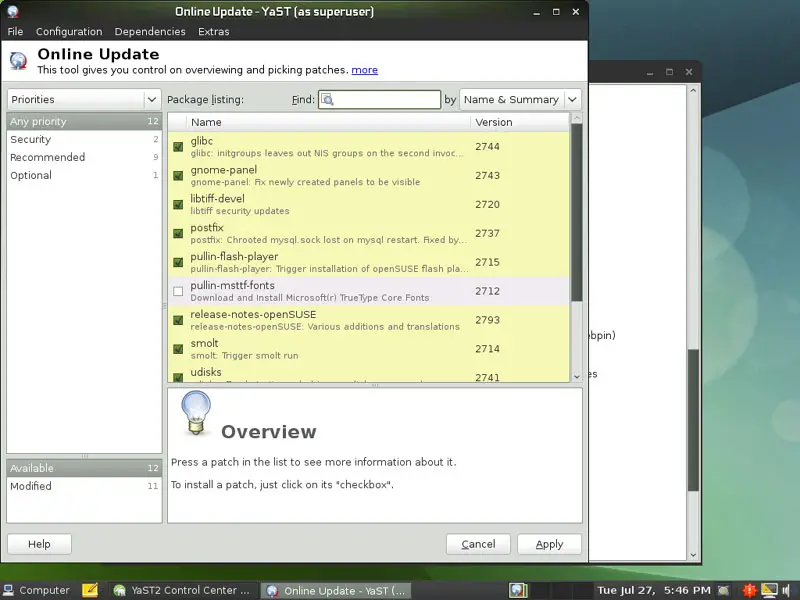This screenshot has height=600, width=800.
Task: Click the Cancel button
Action: coord(478,544)
